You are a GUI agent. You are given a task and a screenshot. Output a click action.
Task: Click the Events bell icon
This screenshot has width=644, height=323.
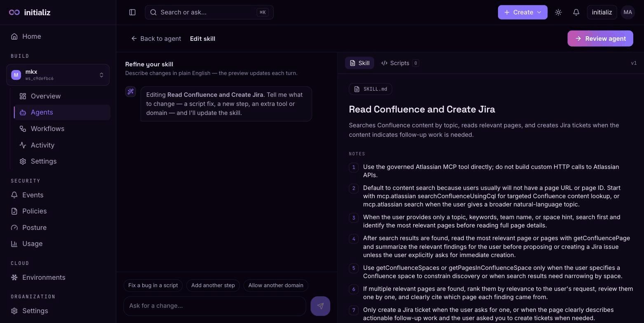pos(14,195)
